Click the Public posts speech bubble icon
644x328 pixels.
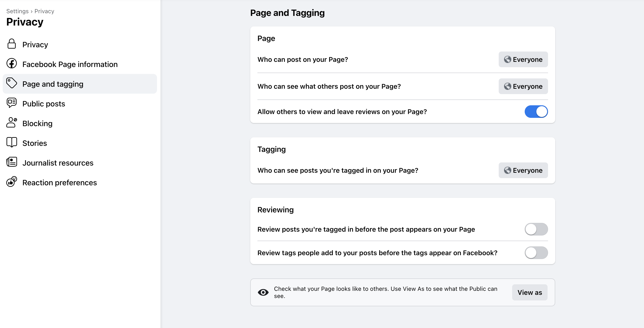pyautogui.click(x=11, y=103)
